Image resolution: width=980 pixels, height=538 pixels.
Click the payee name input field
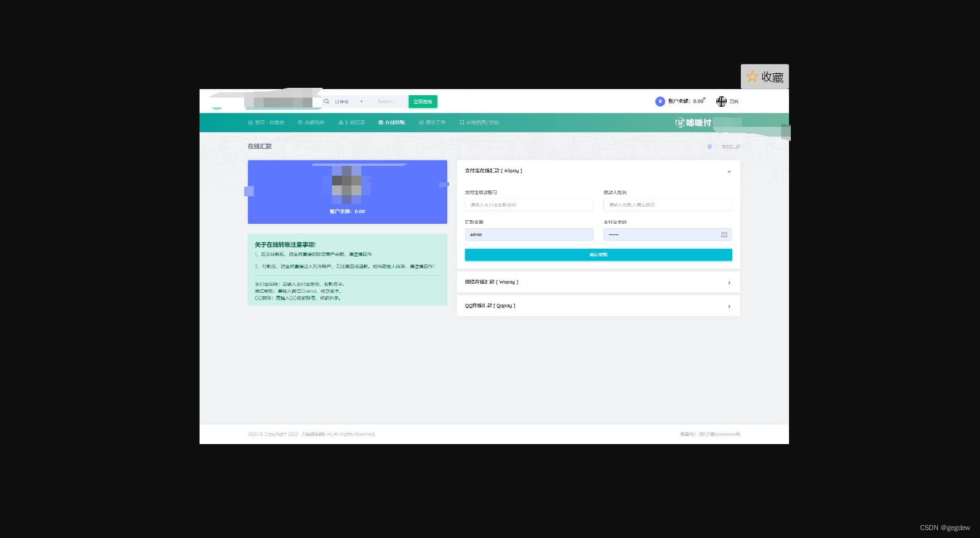(668, 205)
